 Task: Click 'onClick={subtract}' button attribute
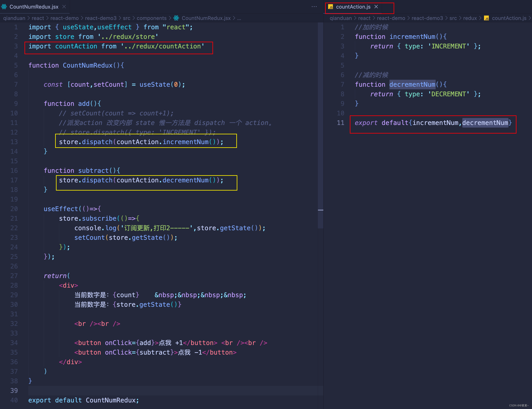click(139, 352)
